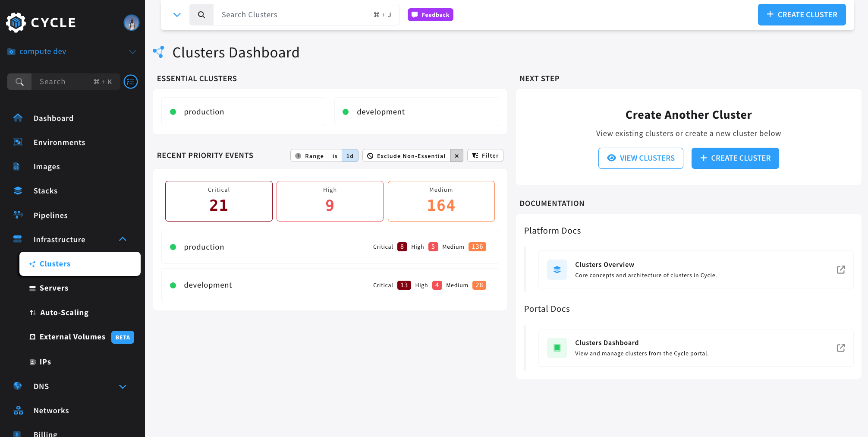Screen dimensions: 868x437
Task: Change the 1d time range value
Action: [x=349, y=155]
